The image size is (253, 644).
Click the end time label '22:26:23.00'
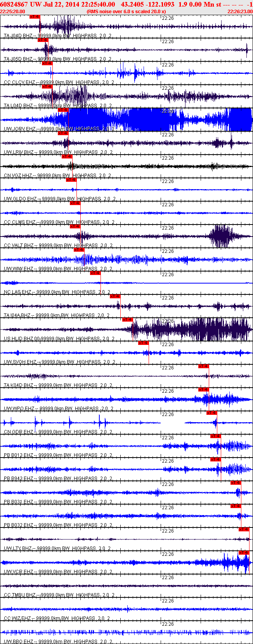(240, 12)
